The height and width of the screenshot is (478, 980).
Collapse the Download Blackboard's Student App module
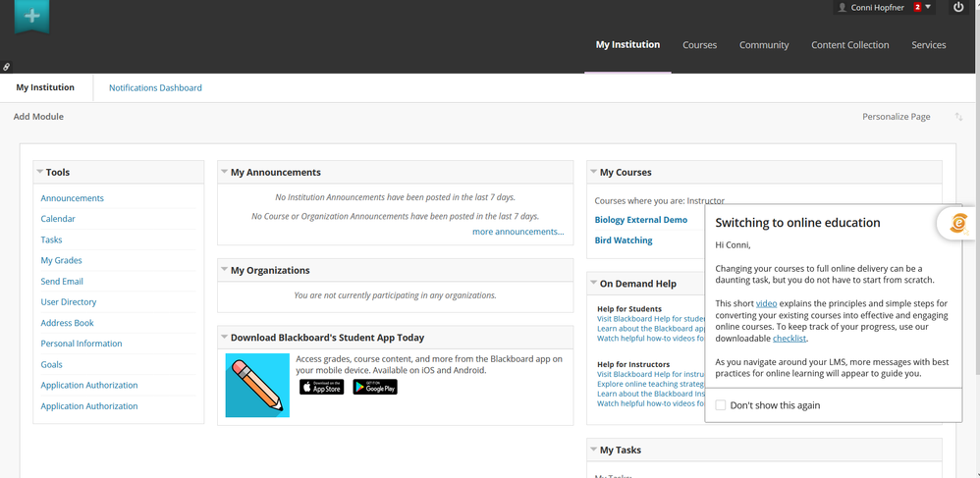pyautogui.click(x=224, y=337)
